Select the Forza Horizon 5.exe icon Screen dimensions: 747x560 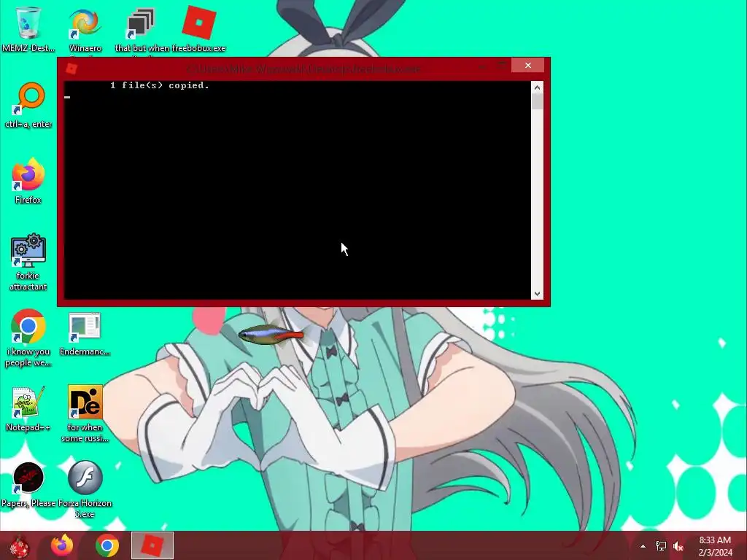[x=85, y=489]
